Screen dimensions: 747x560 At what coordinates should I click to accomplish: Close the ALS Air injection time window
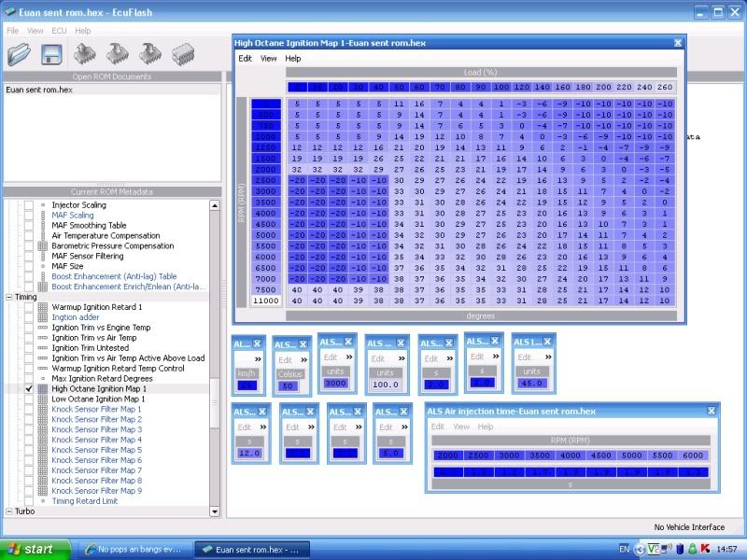(x=713, y=412)
